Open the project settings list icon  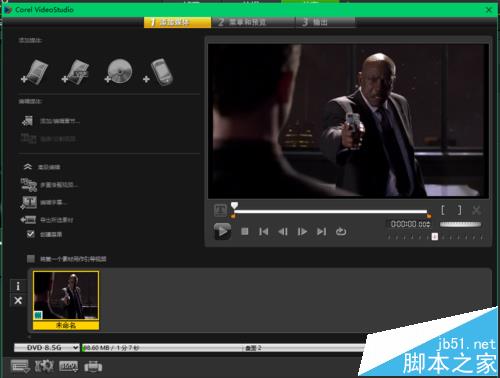[x=20, y=366]
